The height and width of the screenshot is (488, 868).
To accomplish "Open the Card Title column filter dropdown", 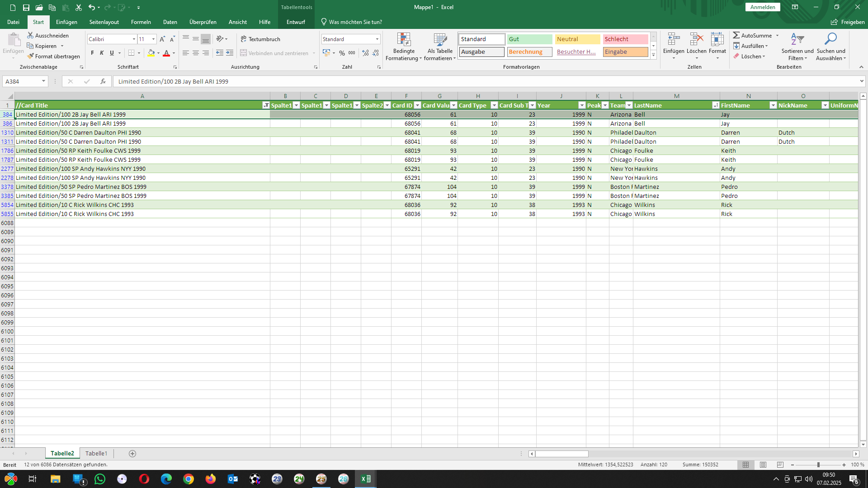I will pos(266,105).
